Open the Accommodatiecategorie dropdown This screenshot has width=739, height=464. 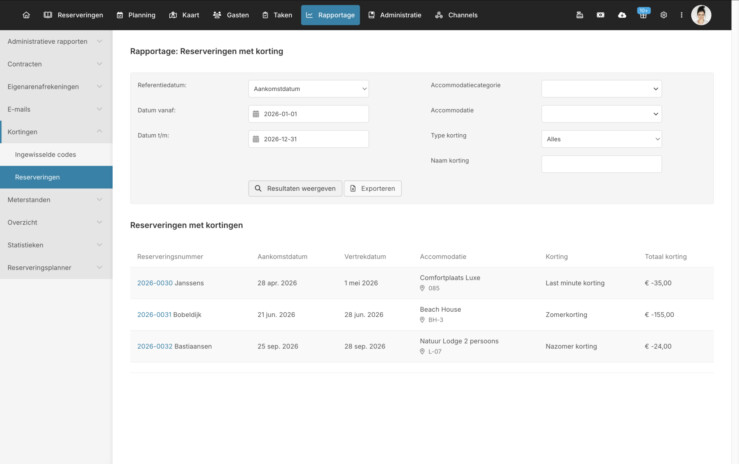click(601, 89)
